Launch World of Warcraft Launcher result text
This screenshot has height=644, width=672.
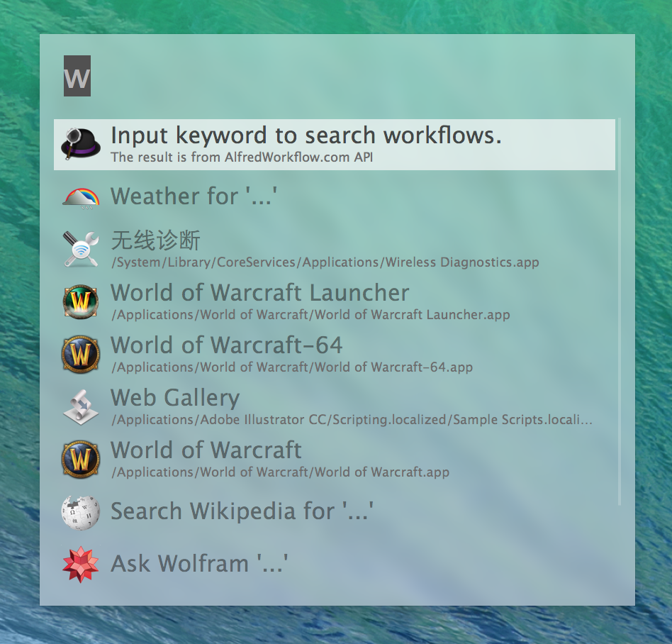point(259,293)
